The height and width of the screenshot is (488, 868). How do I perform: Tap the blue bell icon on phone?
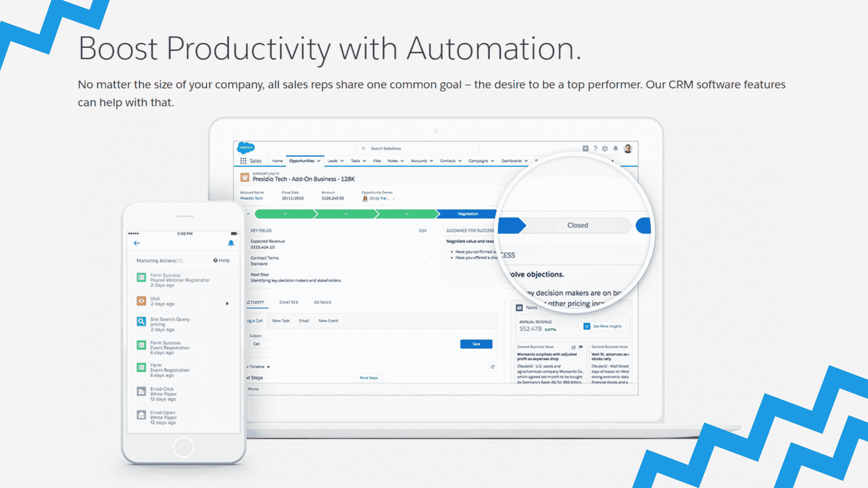pos(231,243)
